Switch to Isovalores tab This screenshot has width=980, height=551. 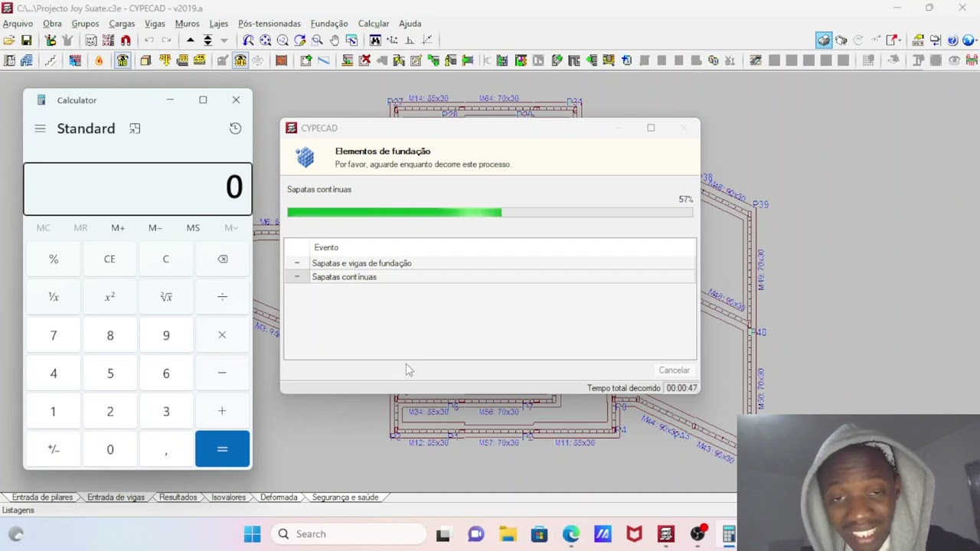(229, 497)
